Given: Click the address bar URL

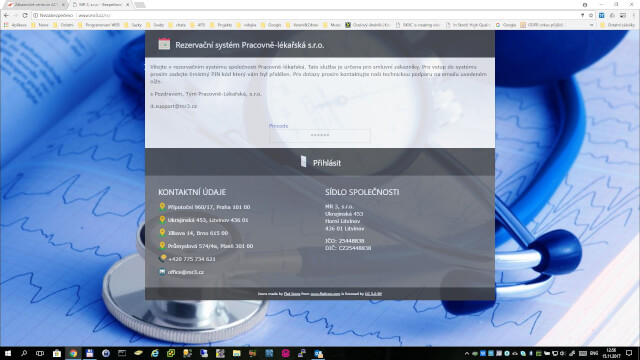Looking at the screenshot, I should point(95,15).
